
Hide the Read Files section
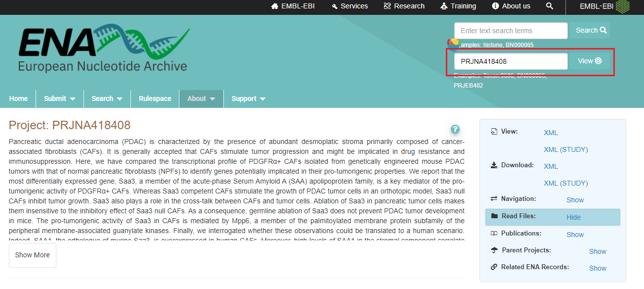(x=573, y=217)
